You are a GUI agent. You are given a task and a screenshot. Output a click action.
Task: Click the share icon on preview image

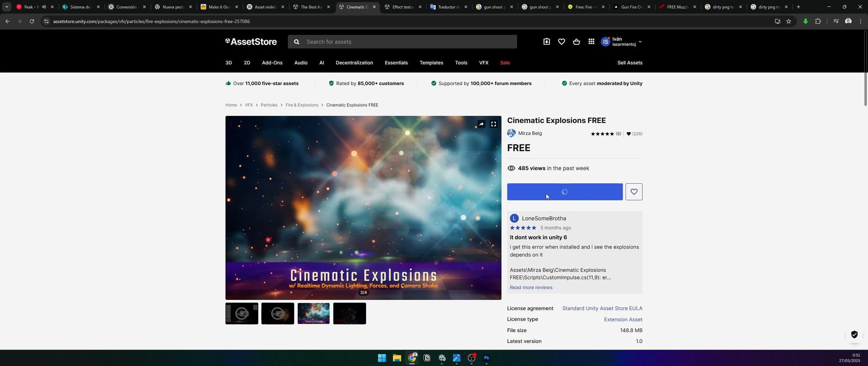(x=481, y=124)
